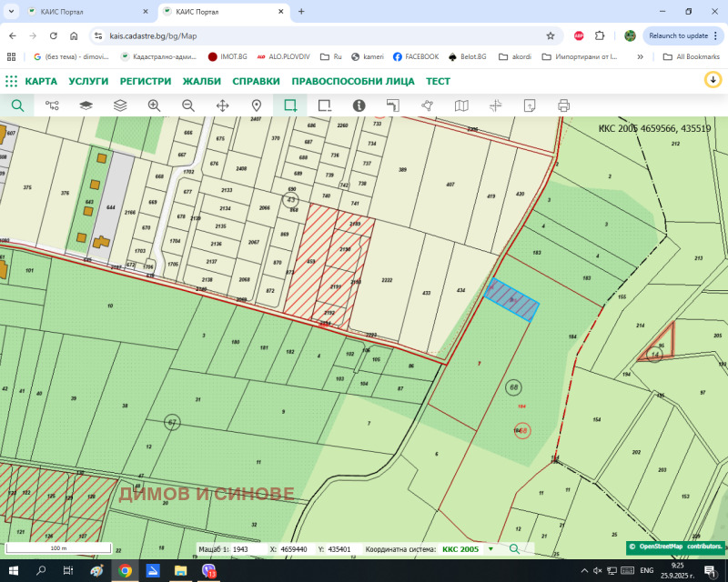Switch to the first КАИС Портал tab
Image resolution: width=728 pixels, height=582 pixels.
82,12
